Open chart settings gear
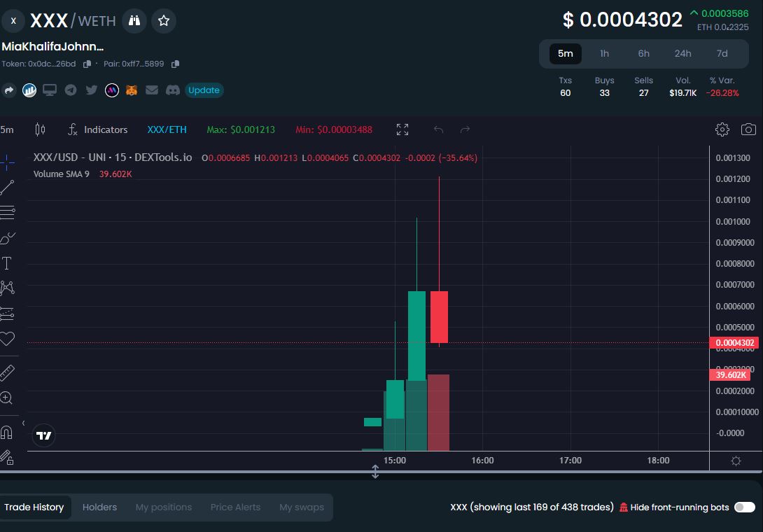This screenshot has width=763, height=532. 722,129
